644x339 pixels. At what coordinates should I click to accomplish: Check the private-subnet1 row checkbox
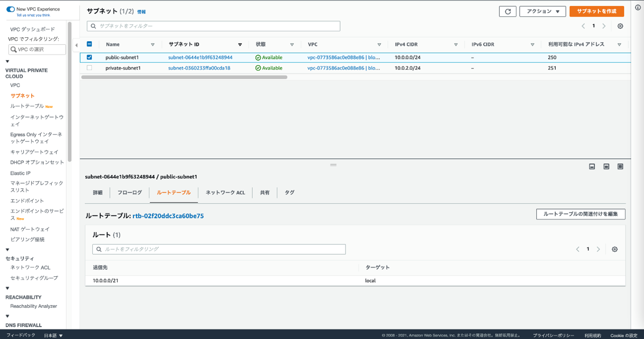click(x=90, y=68)
